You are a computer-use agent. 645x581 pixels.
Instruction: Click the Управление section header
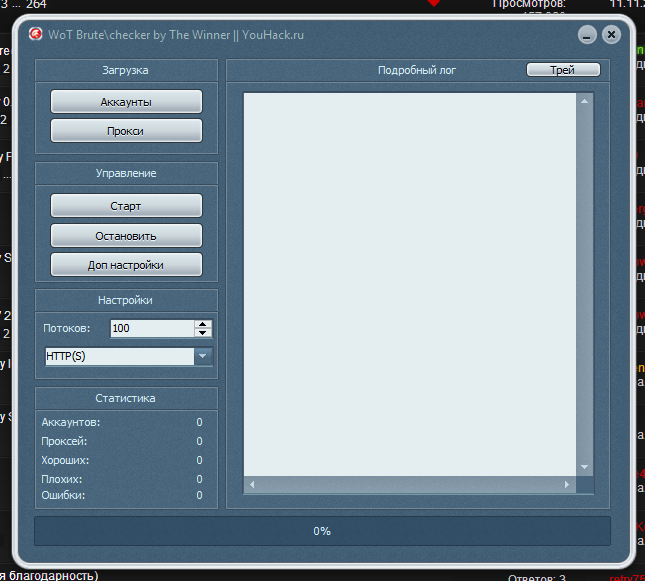pos(126,173)
